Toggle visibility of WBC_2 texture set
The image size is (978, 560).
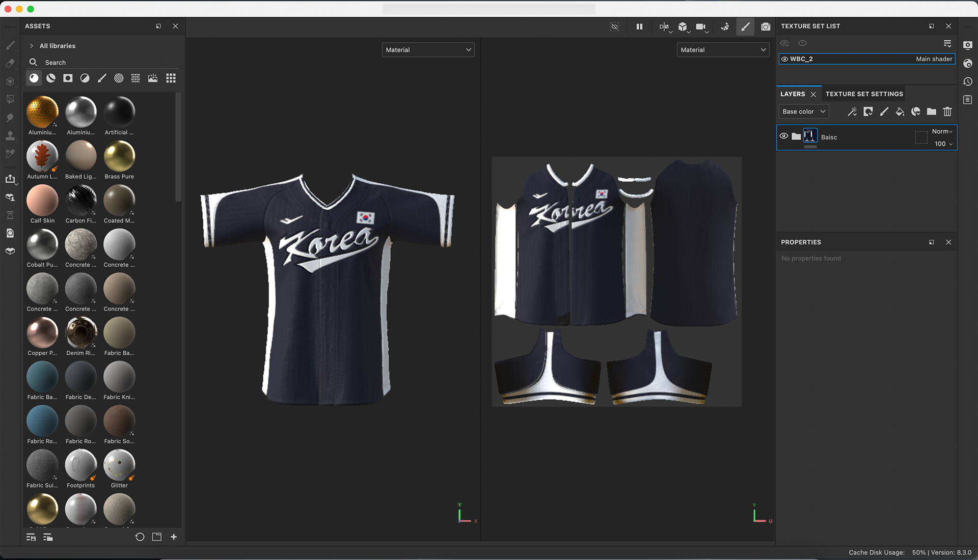point(785,59)
